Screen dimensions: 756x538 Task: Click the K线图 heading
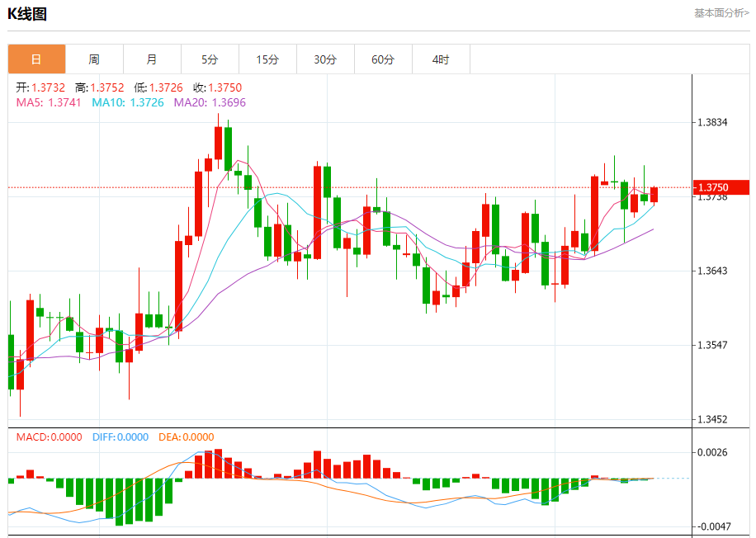tap(27, 13)
